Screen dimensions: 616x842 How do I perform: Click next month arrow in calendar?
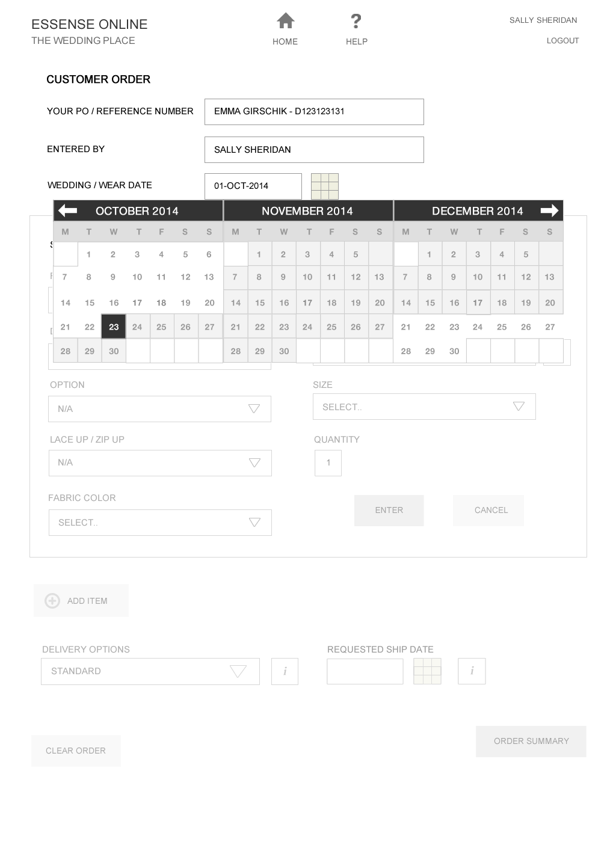[x=549, y=210]
